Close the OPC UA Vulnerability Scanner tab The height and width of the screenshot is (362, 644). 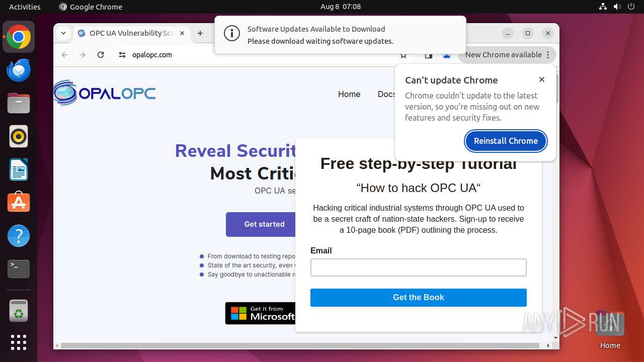point(182,33)
